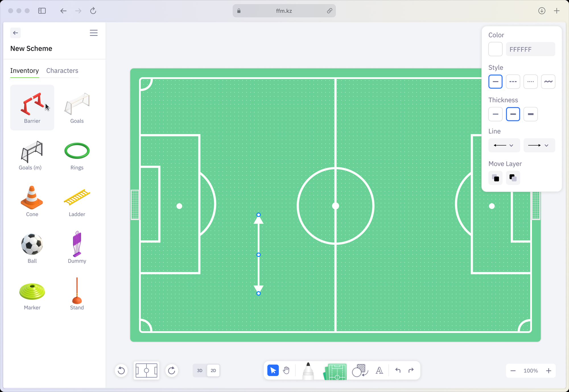Select the yellow Ladder item

pyautogui.click(x=77, y=201)
